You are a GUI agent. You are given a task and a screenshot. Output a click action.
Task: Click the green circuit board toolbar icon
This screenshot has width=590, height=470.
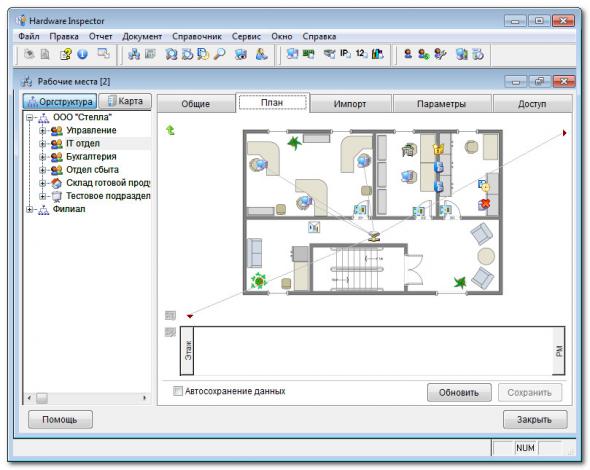coord(309,54)
